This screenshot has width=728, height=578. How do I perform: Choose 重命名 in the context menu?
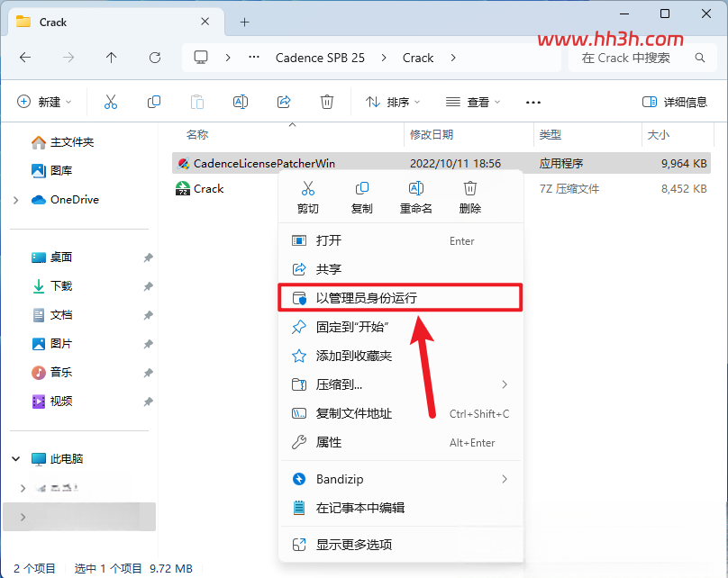point(416,197)
